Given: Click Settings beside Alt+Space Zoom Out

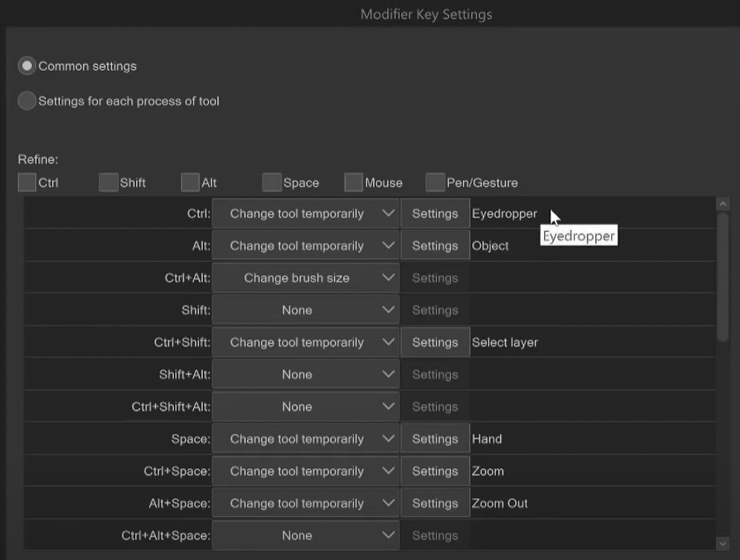Looking at the screenshot, I should point(435,504).
